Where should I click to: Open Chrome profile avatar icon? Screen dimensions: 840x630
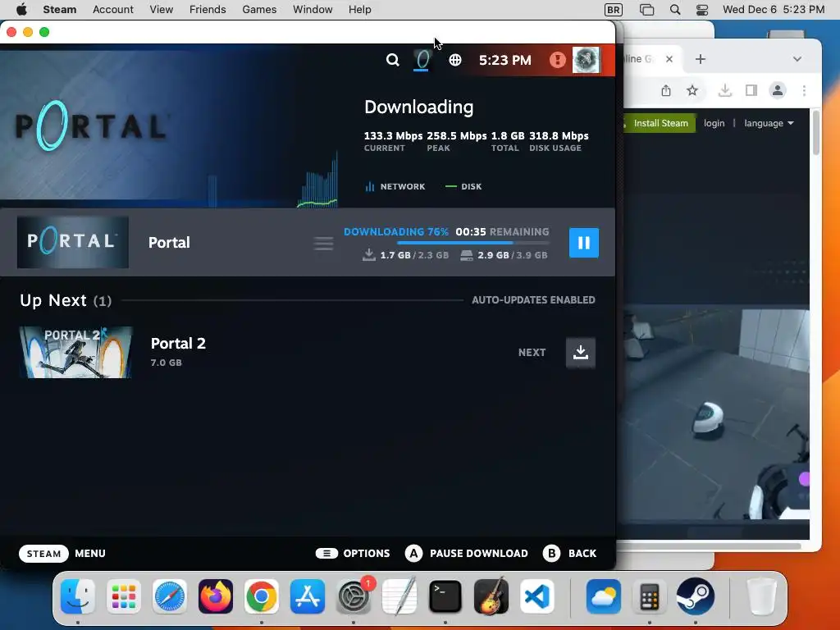pyautogui.click(x=778, y=90)
